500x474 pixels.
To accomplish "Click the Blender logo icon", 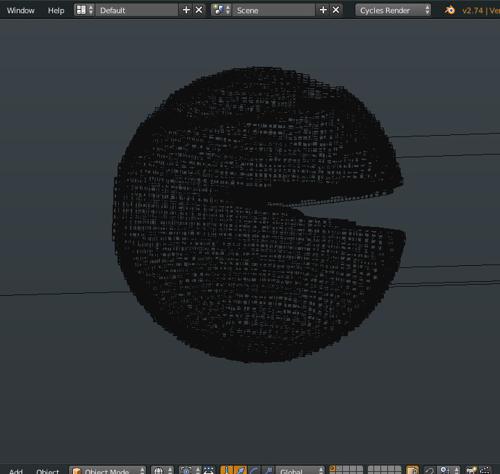I will pos(450,10).
